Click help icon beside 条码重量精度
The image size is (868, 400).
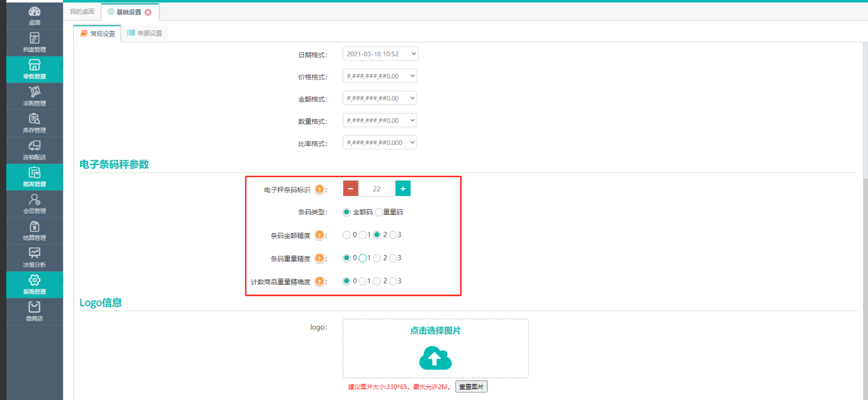click(x=320, y=258)
